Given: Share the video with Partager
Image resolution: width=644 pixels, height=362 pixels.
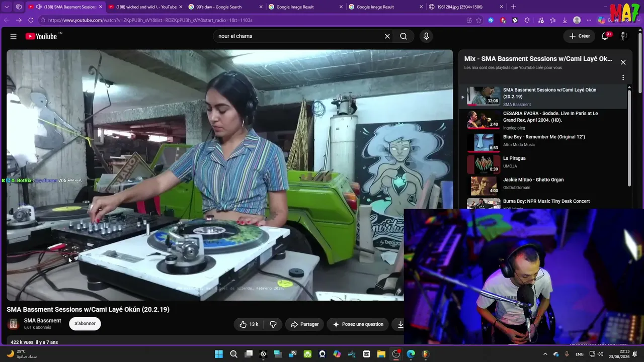Looking at the screenshot, I should click(304, 324).
